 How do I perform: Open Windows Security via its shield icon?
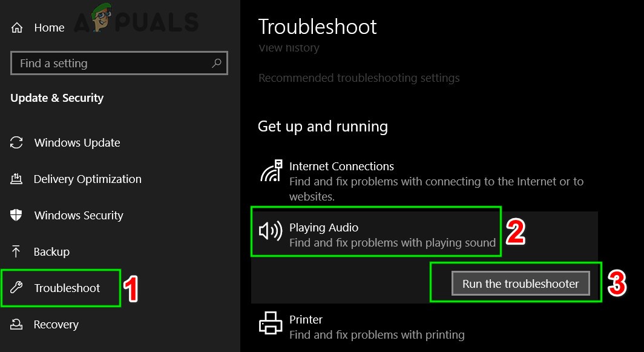[18, 215]
